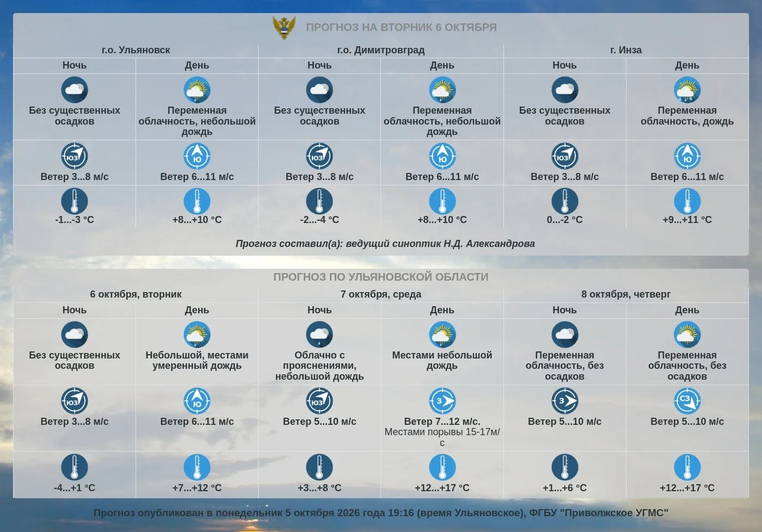Click the temperature "0...-2 °C"

click(564, 220)
